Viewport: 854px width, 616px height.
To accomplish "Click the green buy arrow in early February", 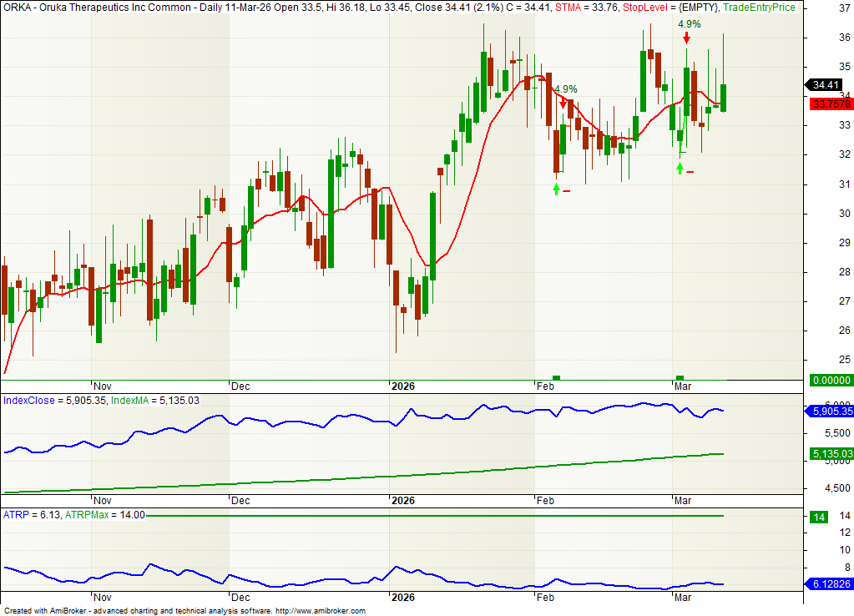I will pyautogui.click(x=557, y=189).
